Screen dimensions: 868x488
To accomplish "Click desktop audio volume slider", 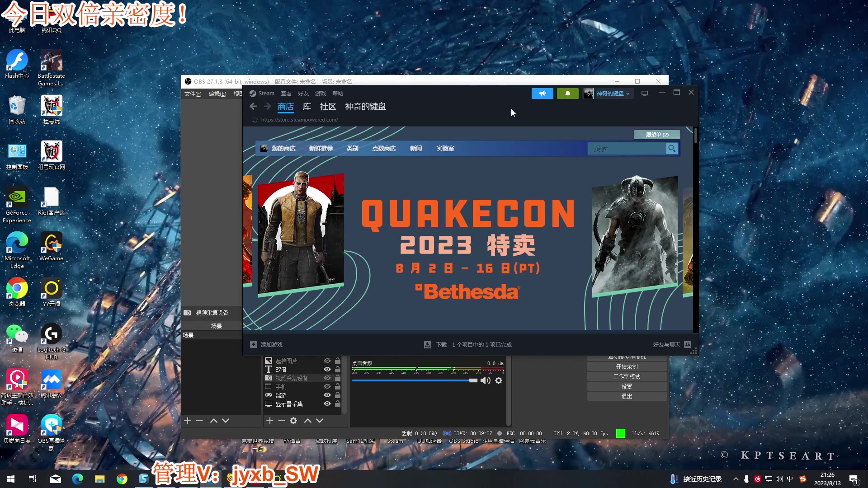I will [415, 380].
